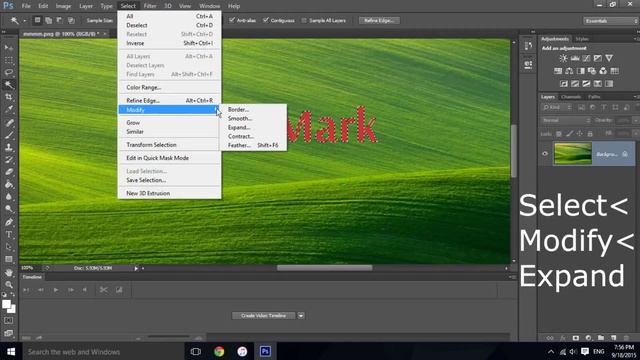Select the Eyedropper tool
640x360 pixels.
pos(9,109)
